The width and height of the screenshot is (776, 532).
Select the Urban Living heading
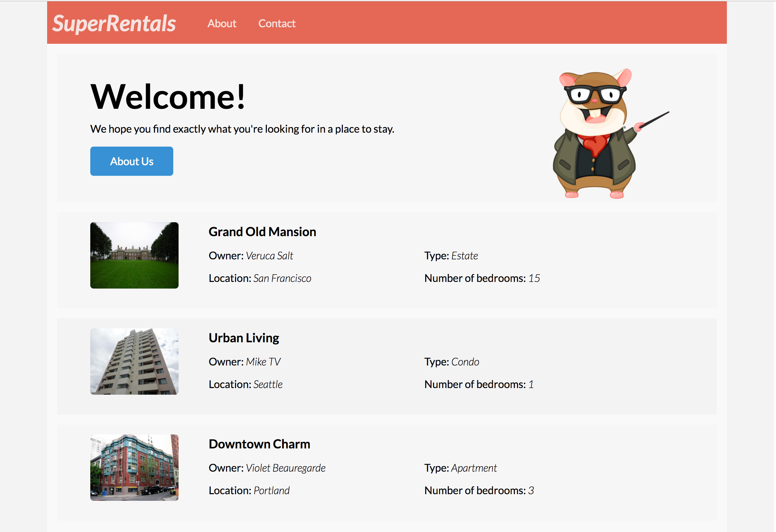(244, 338)
